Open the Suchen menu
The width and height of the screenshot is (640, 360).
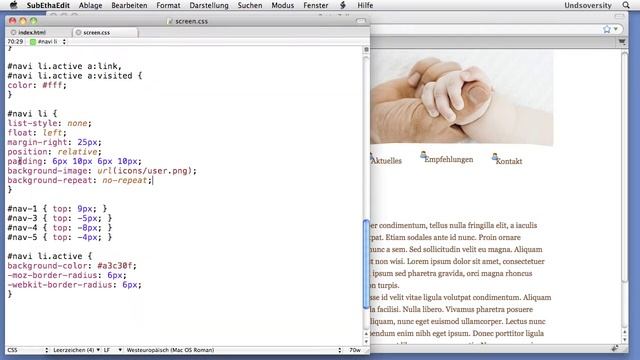tap(250, 5)
